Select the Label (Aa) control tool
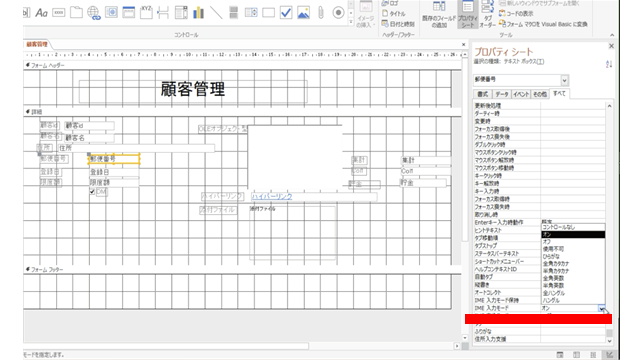The width and height of the screenshot is (640, 360). point(41,13)
